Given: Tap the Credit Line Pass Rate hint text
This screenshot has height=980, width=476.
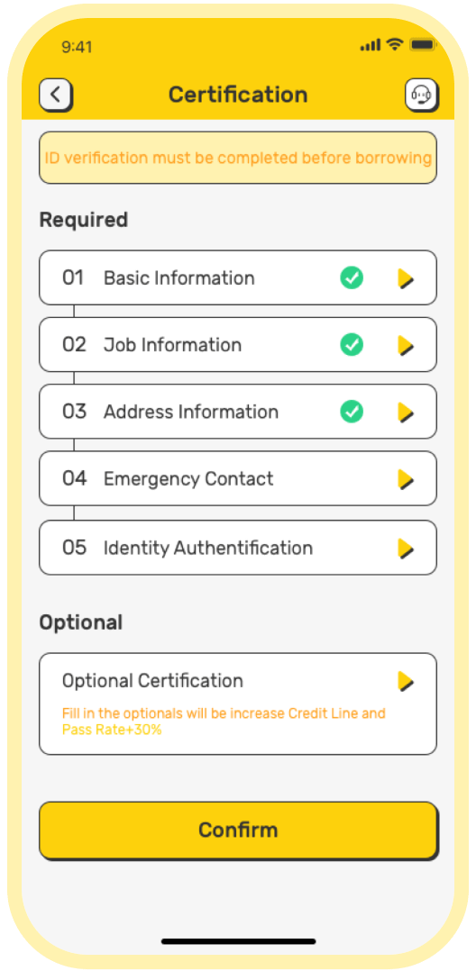Looking at the screenshot, I should coord(224,721).
